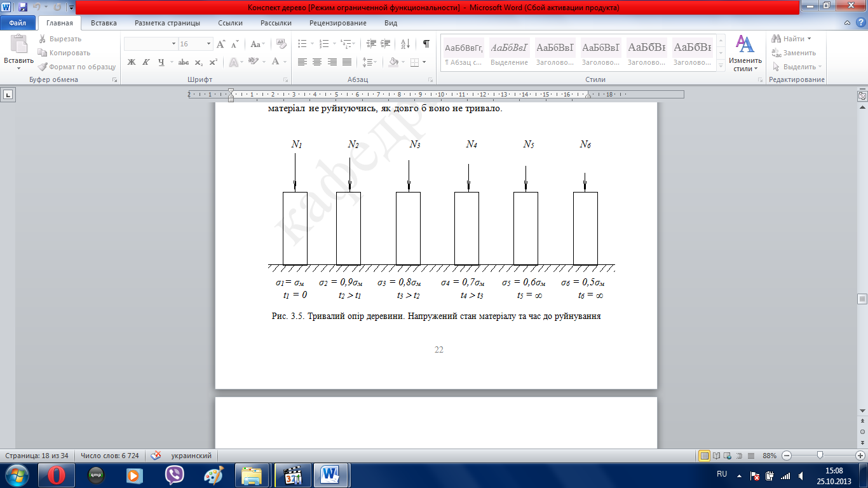Justify text using the justify alignment icon
The image size is (868, 488).
click(x=346, y=62)
